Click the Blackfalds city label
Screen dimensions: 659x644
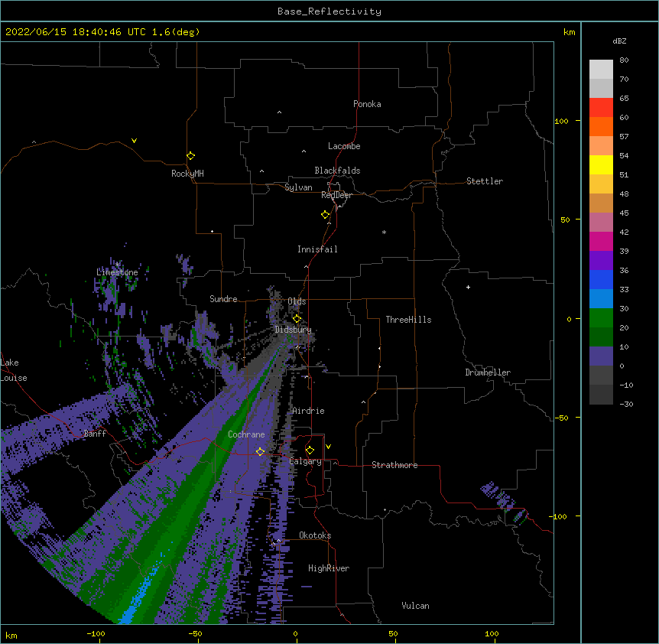(337, 171)
